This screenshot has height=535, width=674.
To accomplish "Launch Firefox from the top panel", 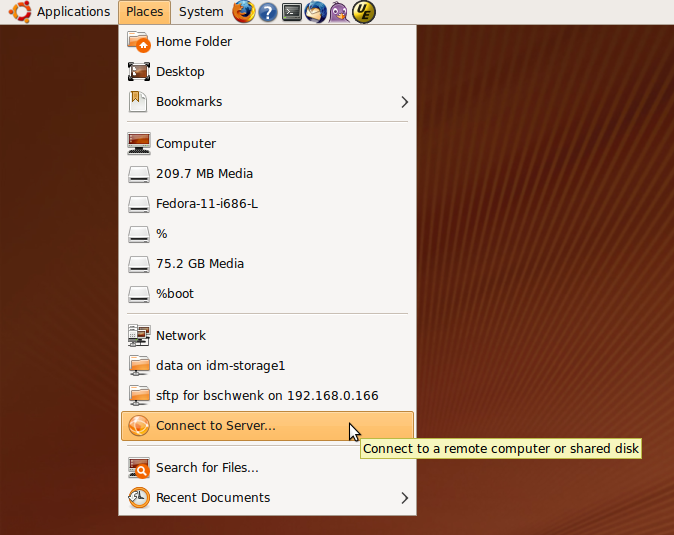I will pyautogui.click(x=243, y=12).
